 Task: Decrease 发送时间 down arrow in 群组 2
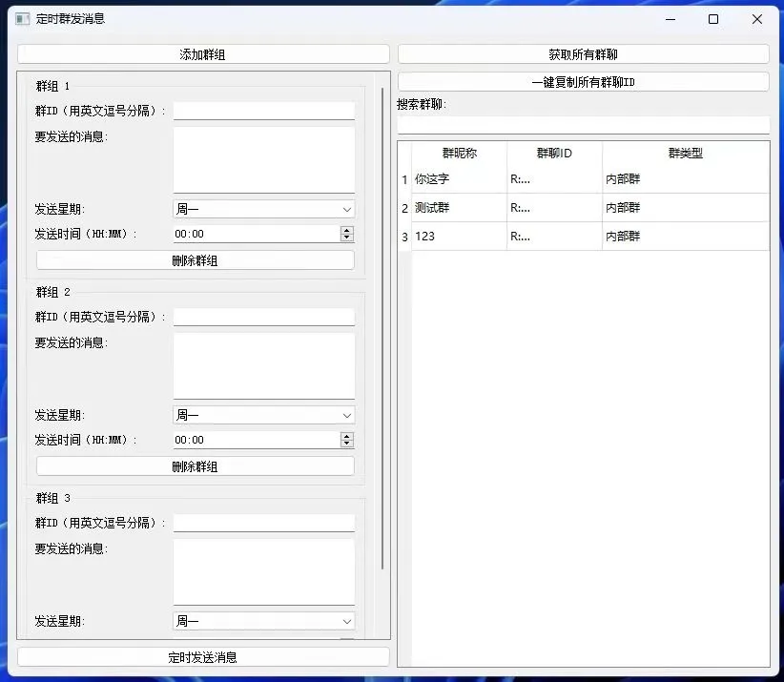coord(346,444)
